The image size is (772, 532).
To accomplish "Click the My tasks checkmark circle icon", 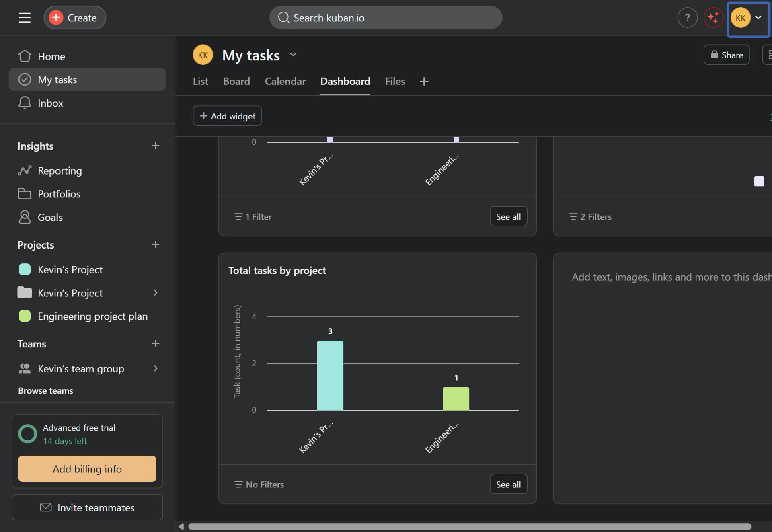I will (x=25, y=80).
